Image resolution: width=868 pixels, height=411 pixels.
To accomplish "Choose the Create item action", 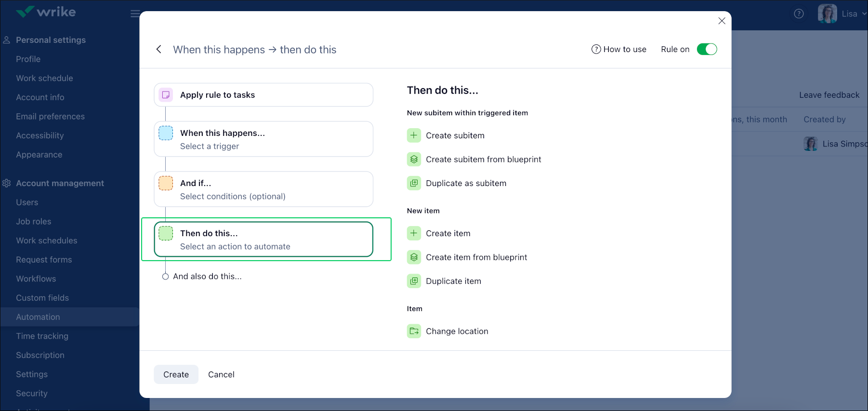I will [448, 233].
